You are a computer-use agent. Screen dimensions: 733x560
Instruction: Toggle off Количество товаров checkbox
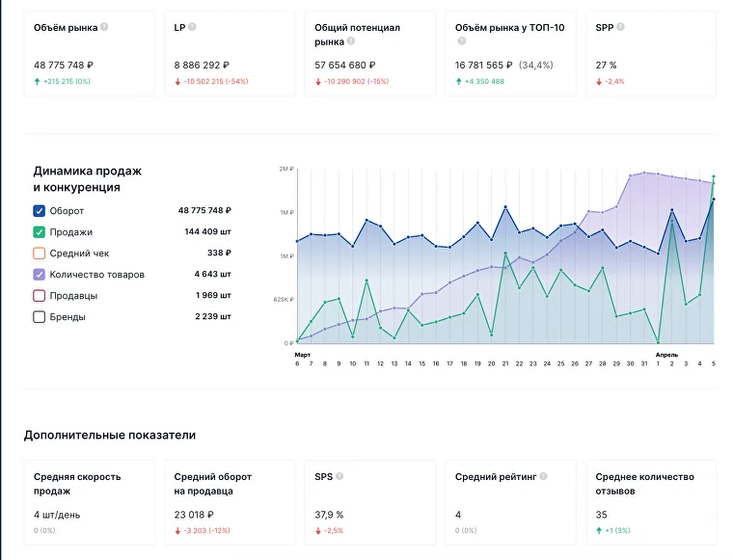pyautogui.click(x=40, y=275)
